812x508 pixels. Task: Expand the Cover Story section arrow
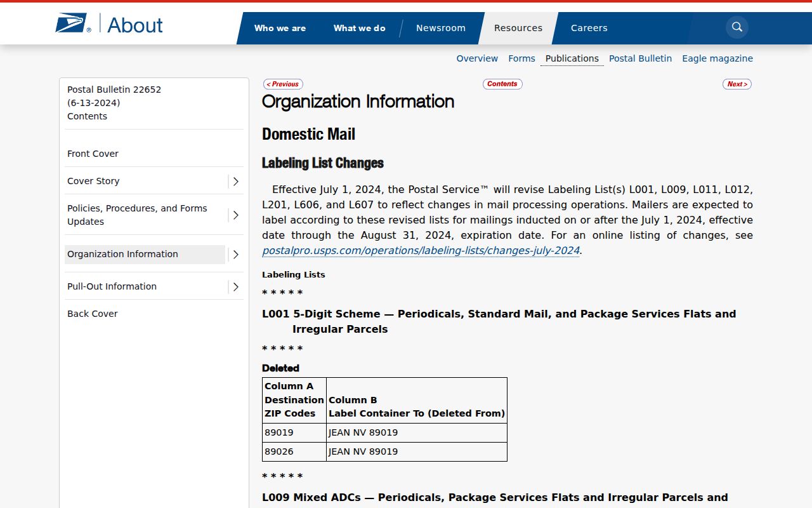(x=235, y=182)
